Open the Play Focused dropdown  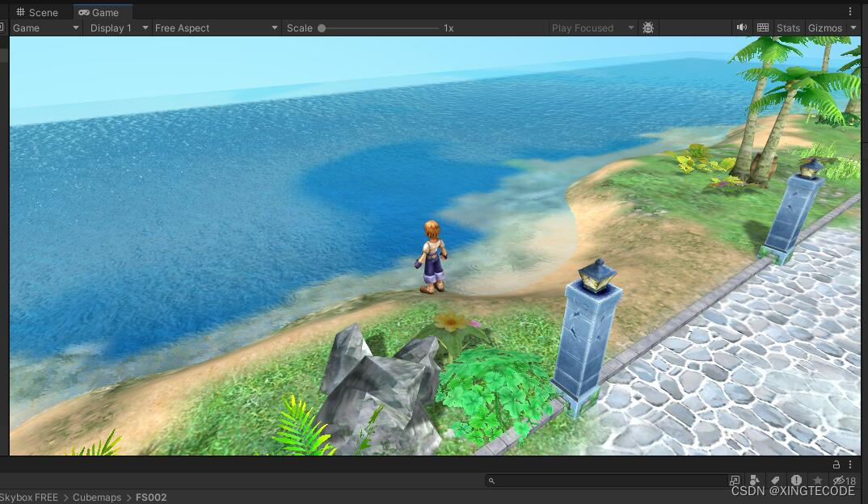[592, 27]
